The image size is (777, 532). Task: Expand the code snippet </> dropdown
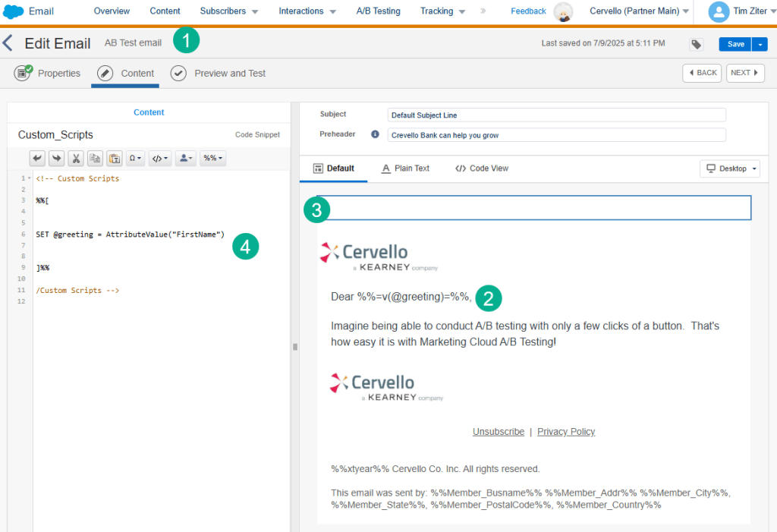click(x=159, y=159)
